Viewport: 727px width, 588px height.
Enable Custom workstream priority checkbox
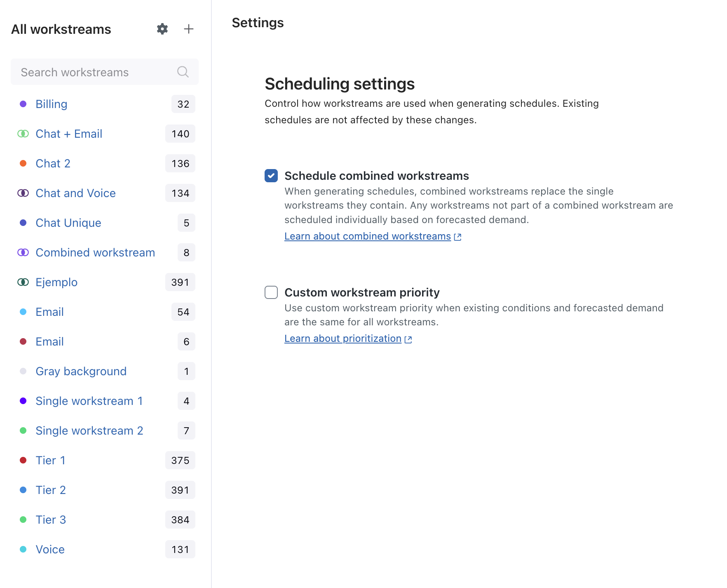(271, 292)
